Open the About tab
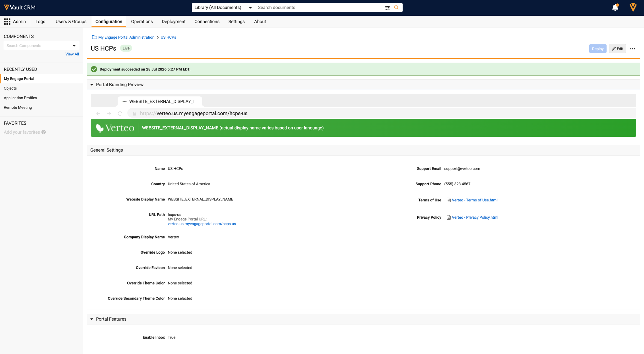644x354 pixels. click(x=260, y=21)
